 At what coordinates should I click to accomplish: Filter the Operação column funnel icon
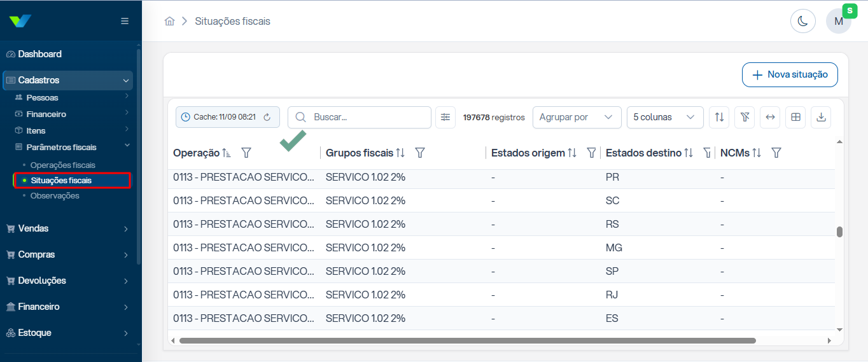point(247,153)
